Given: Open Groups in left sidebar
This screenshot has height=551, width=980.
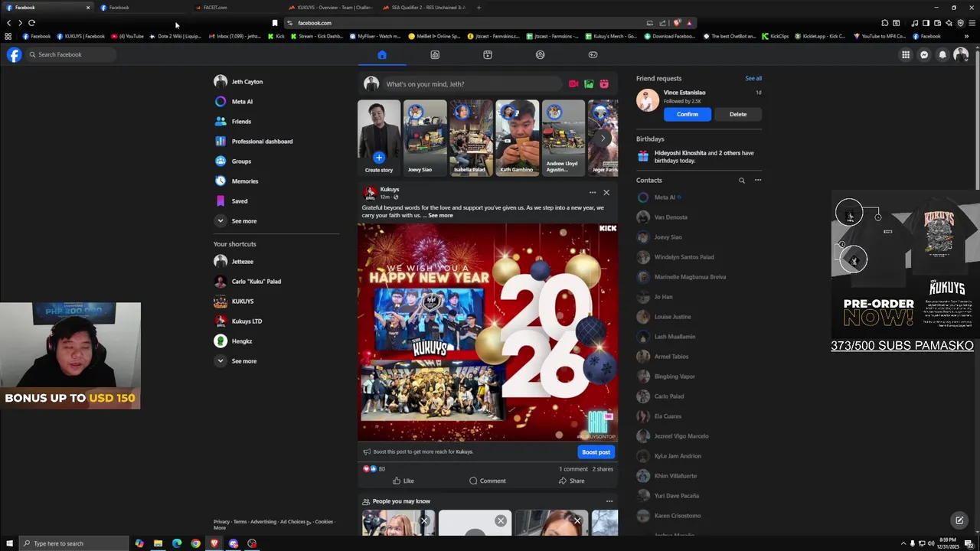Looking at the screenshot, I should pos(276,161).
